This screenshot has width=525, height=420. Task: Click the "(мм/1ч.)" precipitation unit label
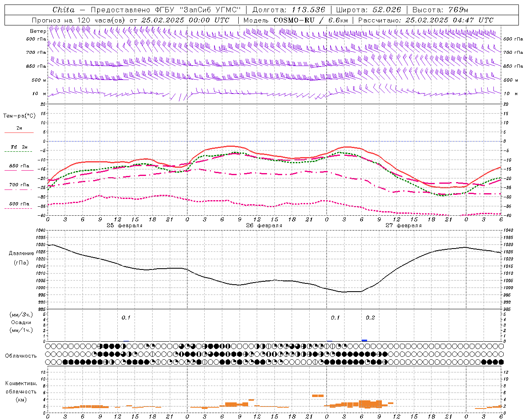click(21, 330)
